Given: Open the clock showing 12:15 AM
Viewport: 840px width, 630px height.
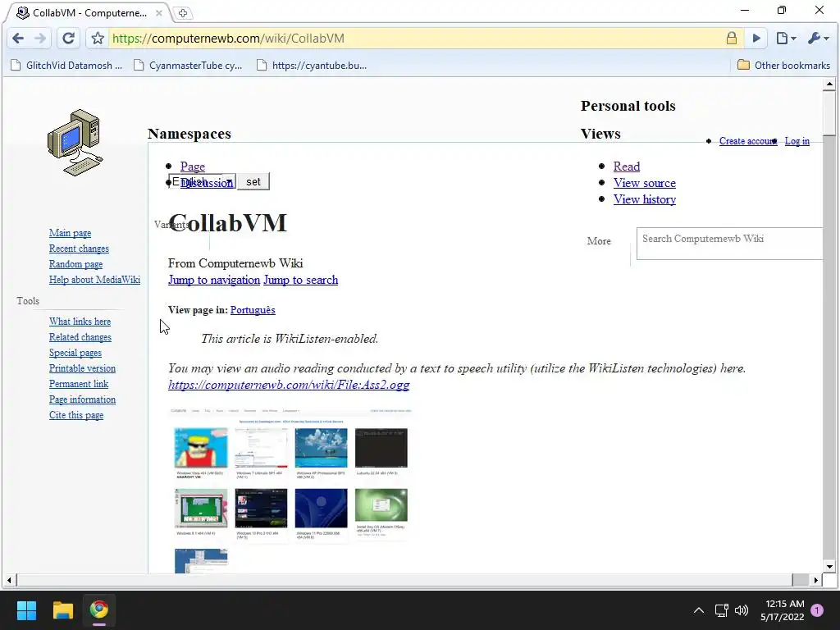Looking at the screenshot, I should tap(782, 610).
